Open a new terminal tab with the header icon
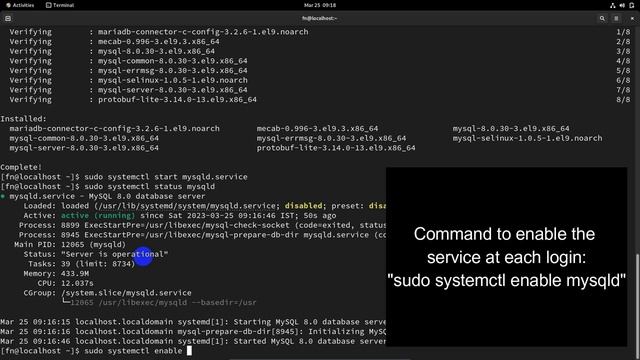 [8, 18]
